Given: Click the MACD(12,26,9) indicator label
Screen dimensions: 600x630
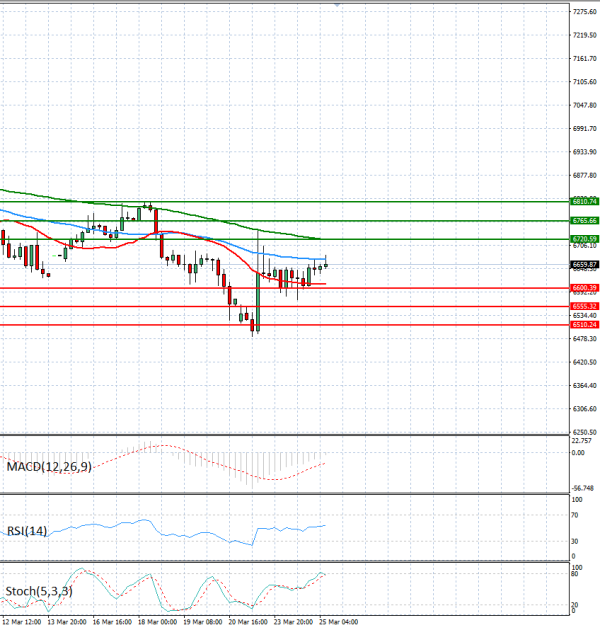Looking at the screenshot, I should click(49, 466).
